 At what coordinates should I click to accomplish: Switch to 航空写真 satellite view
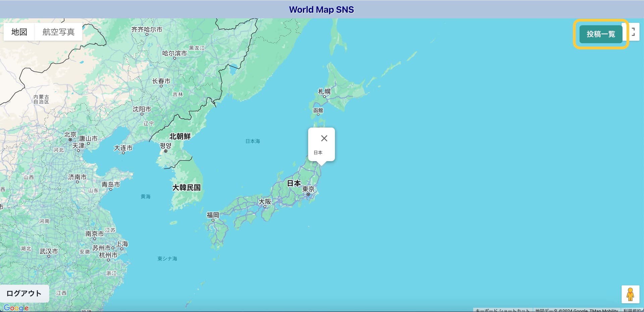[x=58, y=32]
